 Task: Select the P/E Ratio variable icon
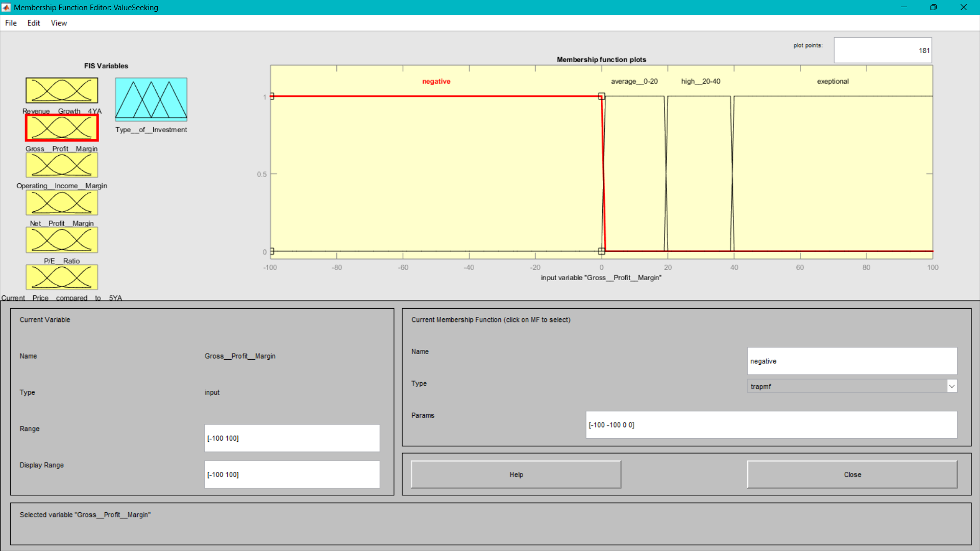click(62, 240)
